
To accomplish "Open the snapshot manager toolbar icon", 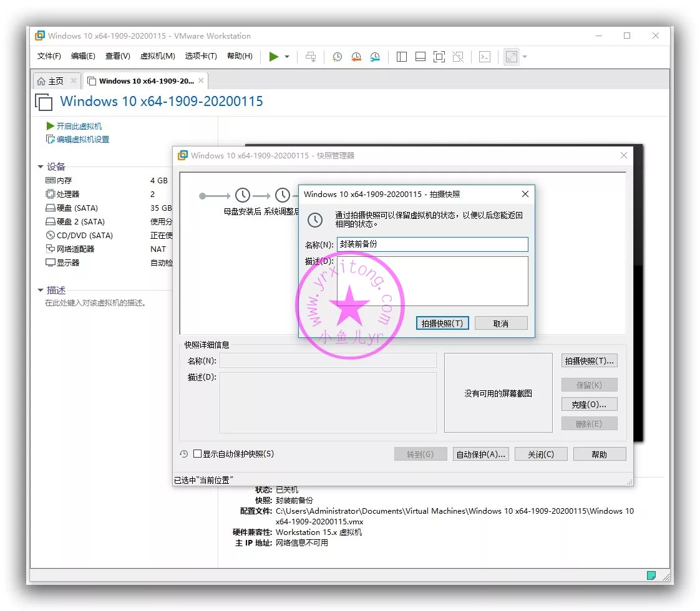I will click(x=375, y=57).
